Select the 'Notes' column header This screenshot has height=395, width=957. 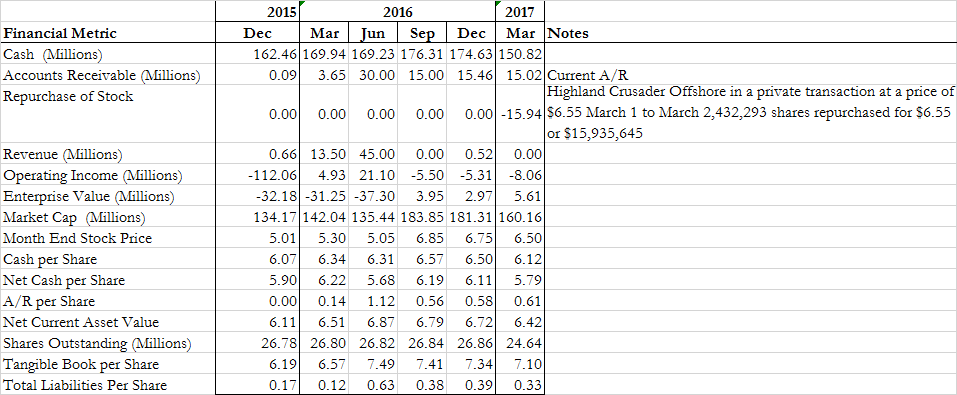point(750,33)
